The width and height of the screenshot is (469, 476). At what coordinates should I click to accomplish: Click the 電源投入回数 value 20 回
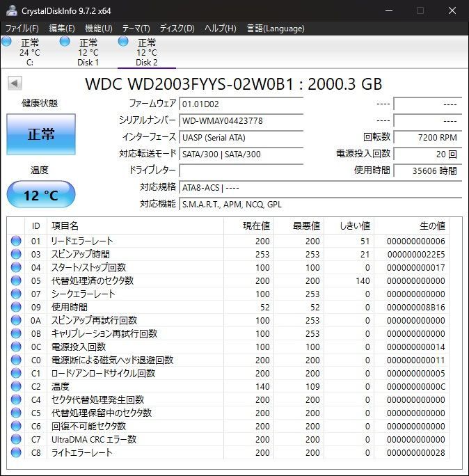point(428,154)
